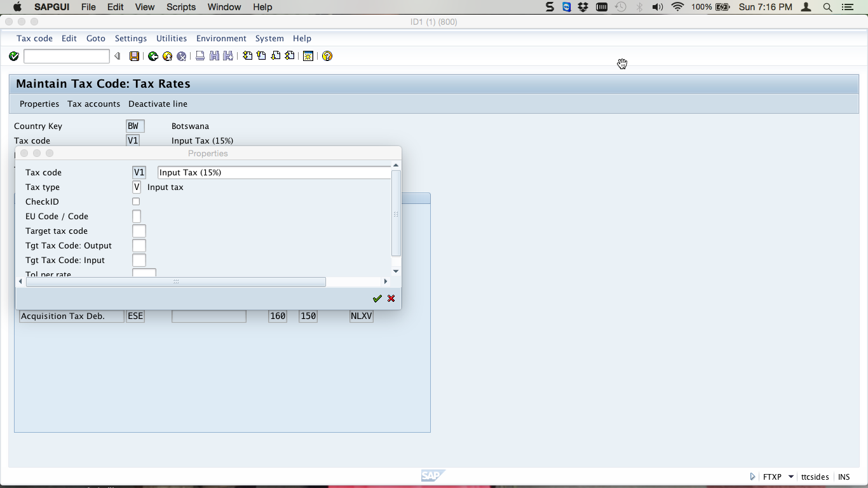Click the Previous Page icon
This screenshot has width=868, height=488.
pyautogui.click(x=261, y=56)
